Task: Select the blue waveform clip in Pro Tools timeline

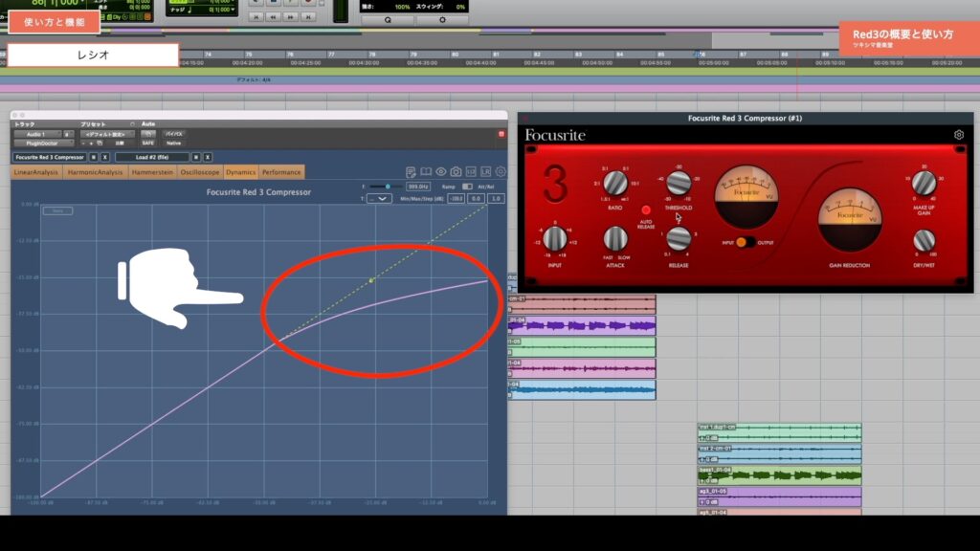Action: [582, 390]
